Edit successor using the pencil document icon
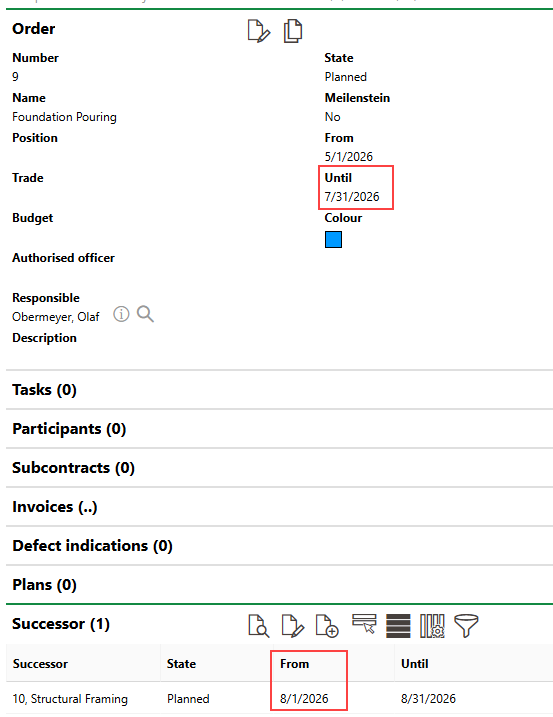The image size is (553, 717). point(293,626)
